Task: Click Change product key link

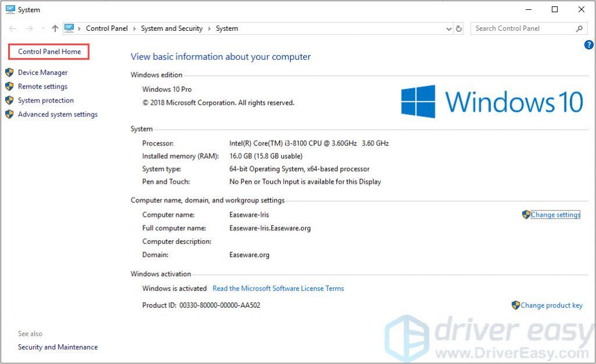Action: [x=551, y=305]
